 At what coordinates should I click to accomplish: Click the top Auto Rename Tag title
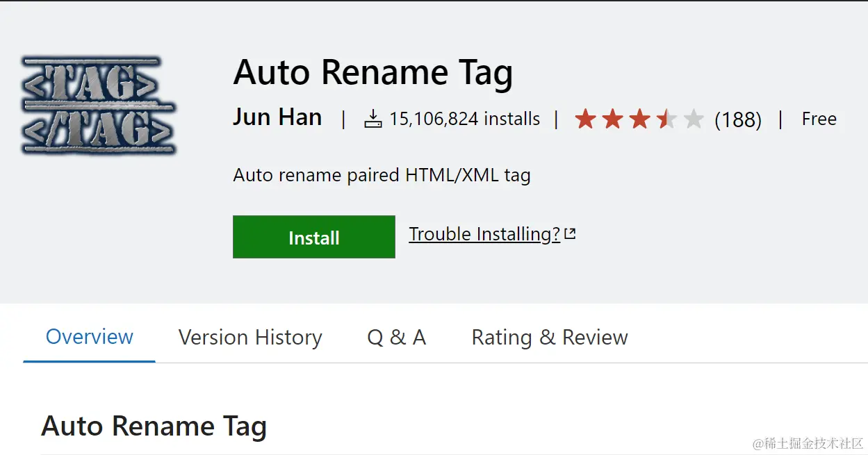coord(372,72)
